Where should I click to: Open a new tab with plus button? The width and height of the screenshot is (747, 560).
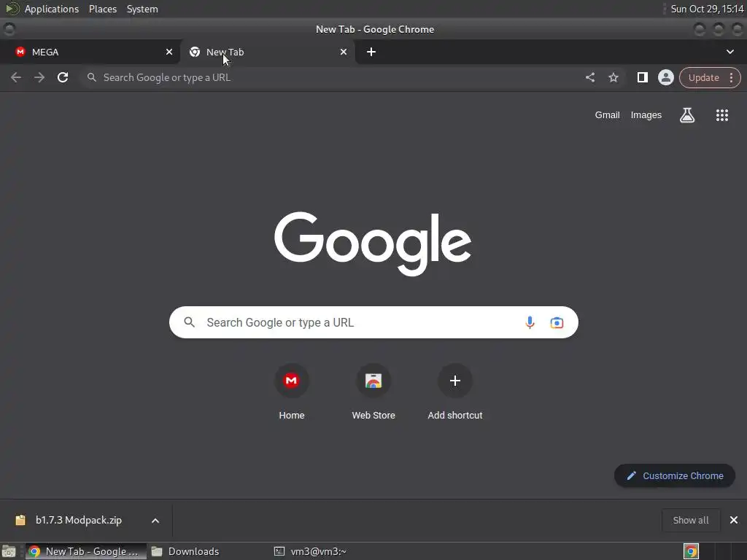pyautogui.click(x=371, y=52)
